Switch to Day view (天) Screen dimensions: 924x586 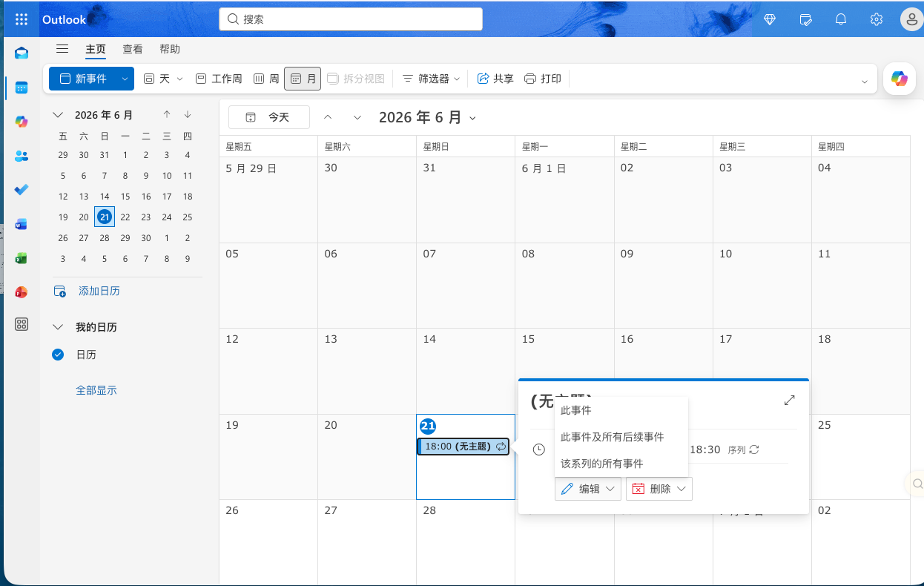pos(156,79)
